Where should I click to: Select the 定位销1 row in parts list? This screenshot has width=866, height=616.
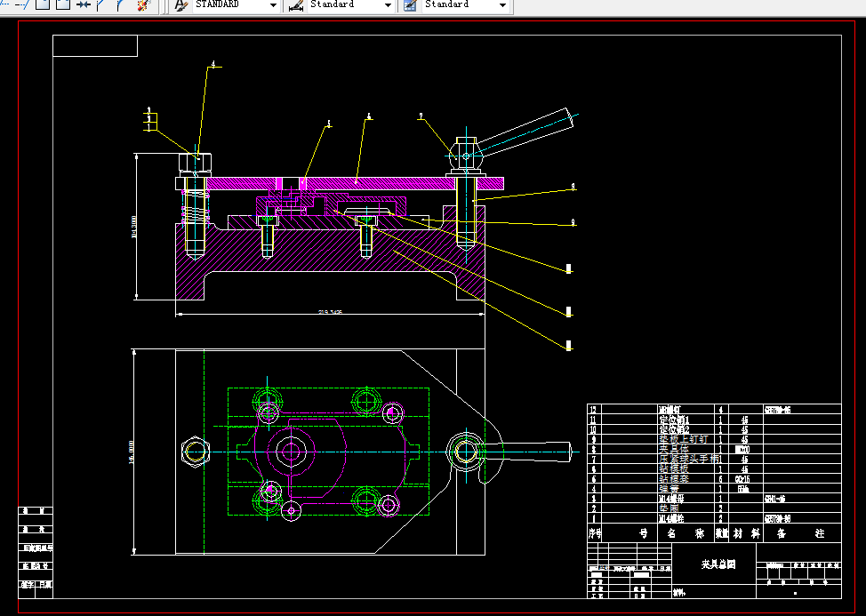pos(714,420)
